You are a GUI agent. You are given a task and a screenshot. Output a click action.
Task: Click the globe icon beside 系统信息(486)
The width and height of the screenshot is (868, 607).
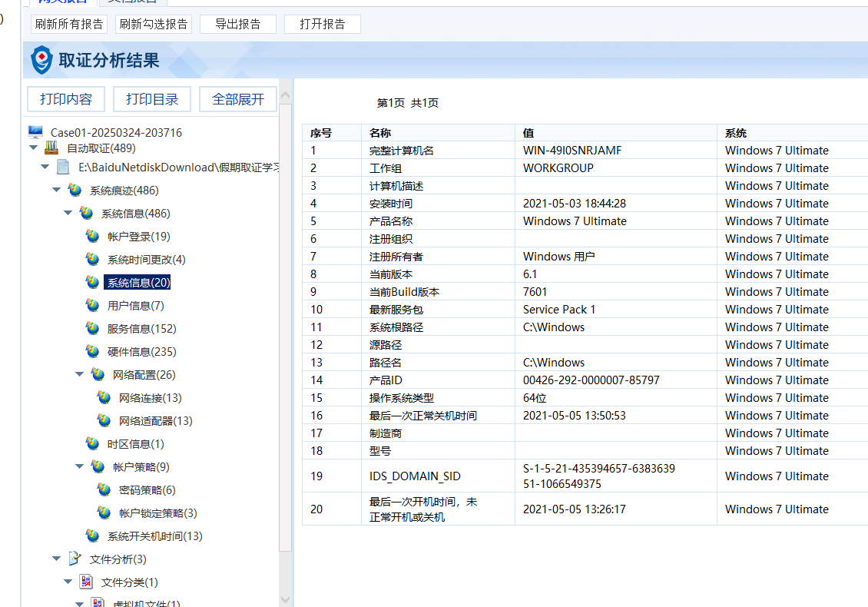pyautogui.click(x=86, y=214)
